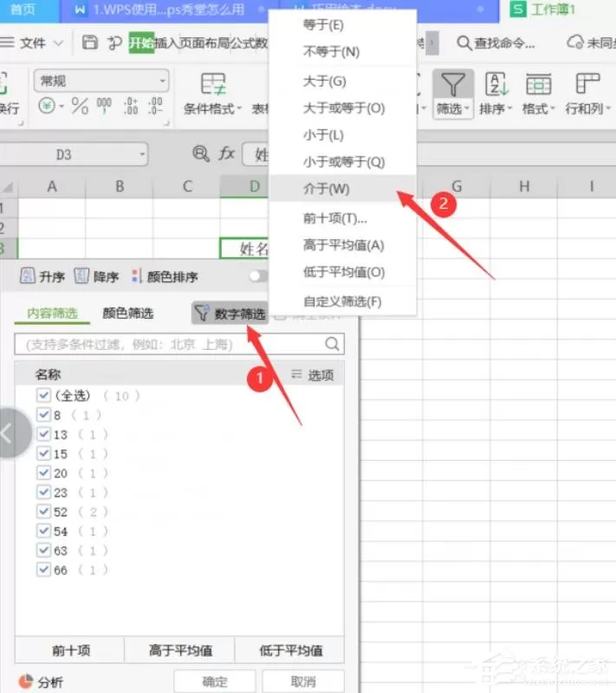Image resolution: width=616 pixels, height=693 pixels.
Task: Expand the 条件格式 dropdown arrow
Action: click(239, 108)
